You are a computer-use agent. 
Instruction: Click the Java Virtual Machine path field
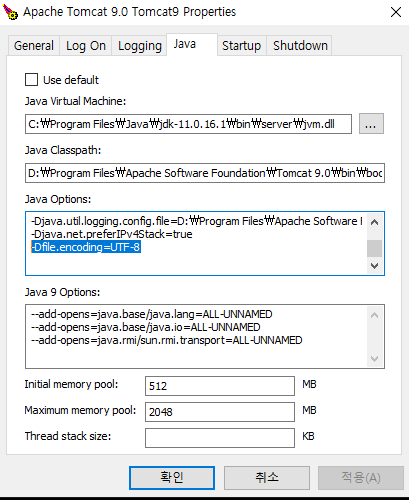point(188,124)
